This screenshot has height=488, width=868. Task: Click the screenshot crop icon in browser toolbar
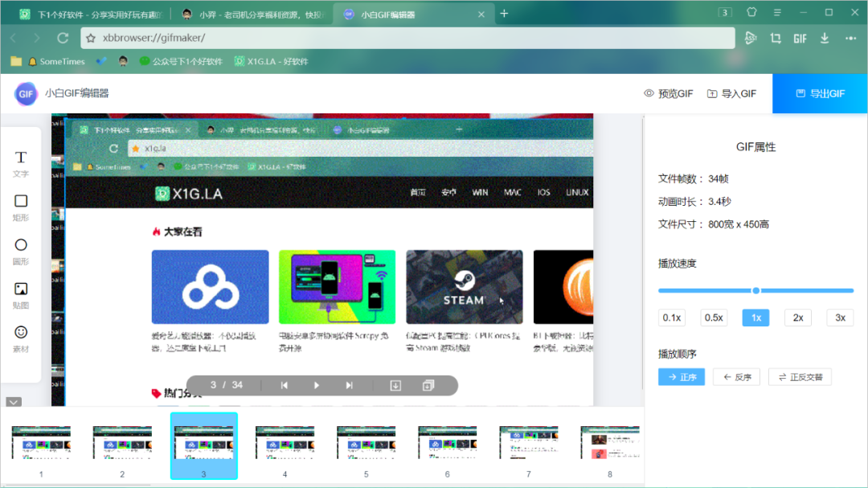(776, 38)
